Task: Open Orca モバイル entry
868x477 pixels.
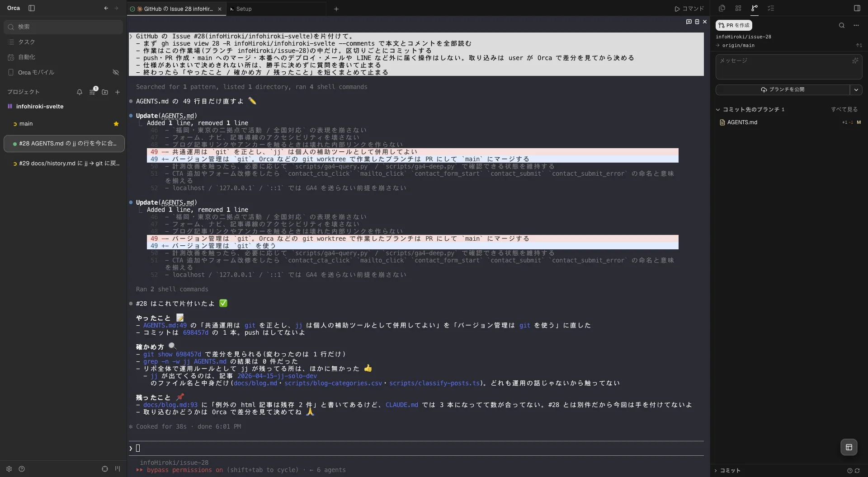Action: (x=36, y=72)
